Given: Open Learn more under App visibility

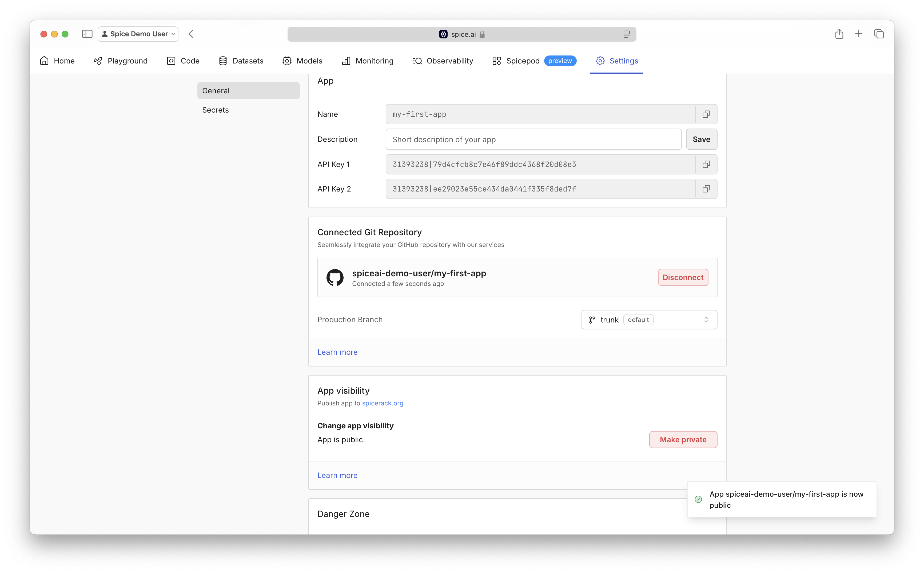Looking at the screenshot, I should (x=337, y=475).
